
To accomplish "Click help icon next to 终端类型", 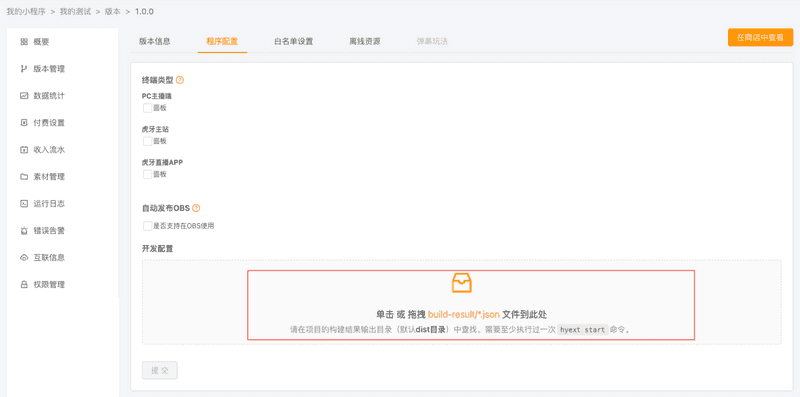I will coord(180,80).
